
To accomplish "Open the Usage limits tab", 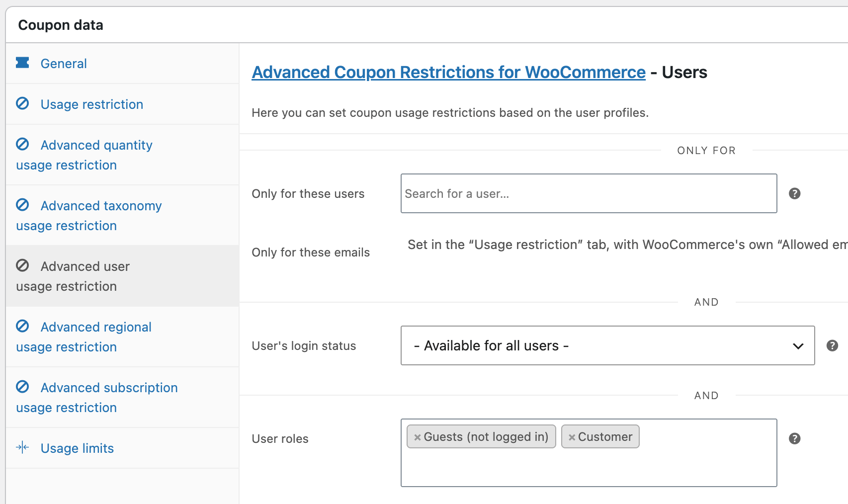I will tap(122, 448).
